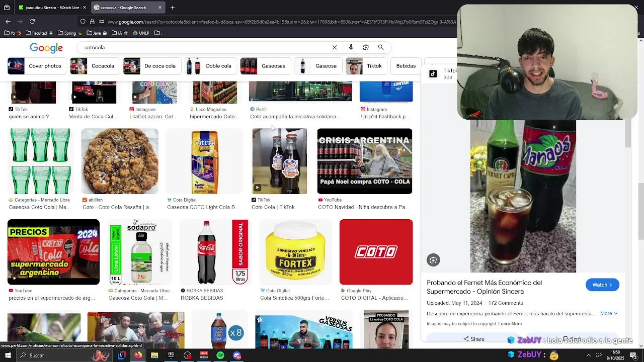Filter images by Cocacola chip
This screenshot has width=644, height=362.
click(x=94, y=66)
